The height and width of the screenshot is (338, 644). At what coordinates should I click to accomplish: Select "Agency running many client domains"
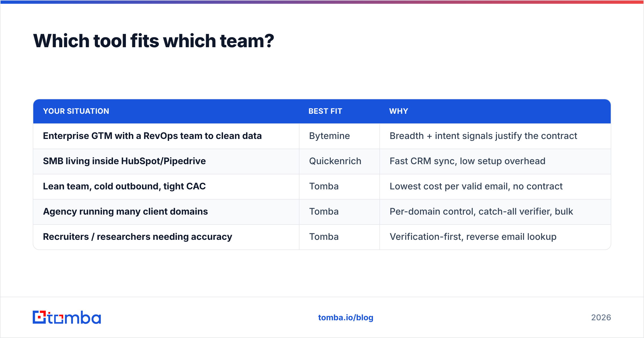coord(126,211)
